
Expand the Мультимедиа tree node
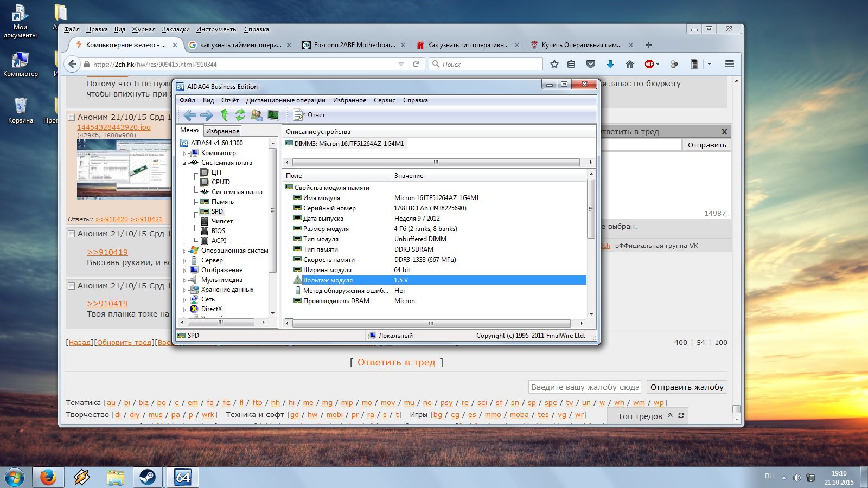point(184,280)
